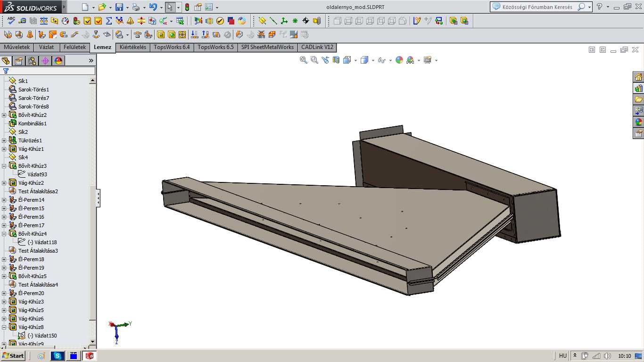
Task: Click the yellow warning triangle tool
Action: (x=131, y=21)
